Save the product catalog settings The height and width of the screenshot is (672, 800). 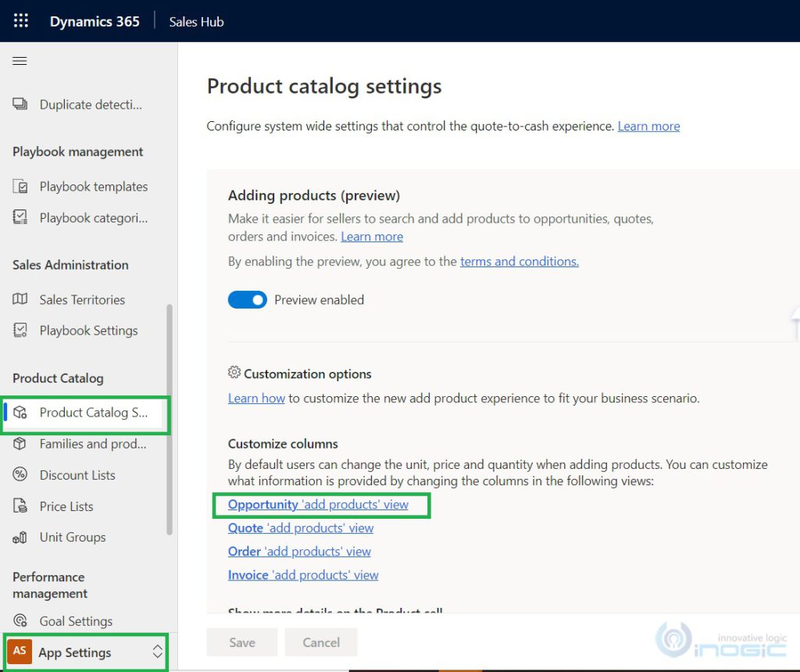tap(241, 642)
